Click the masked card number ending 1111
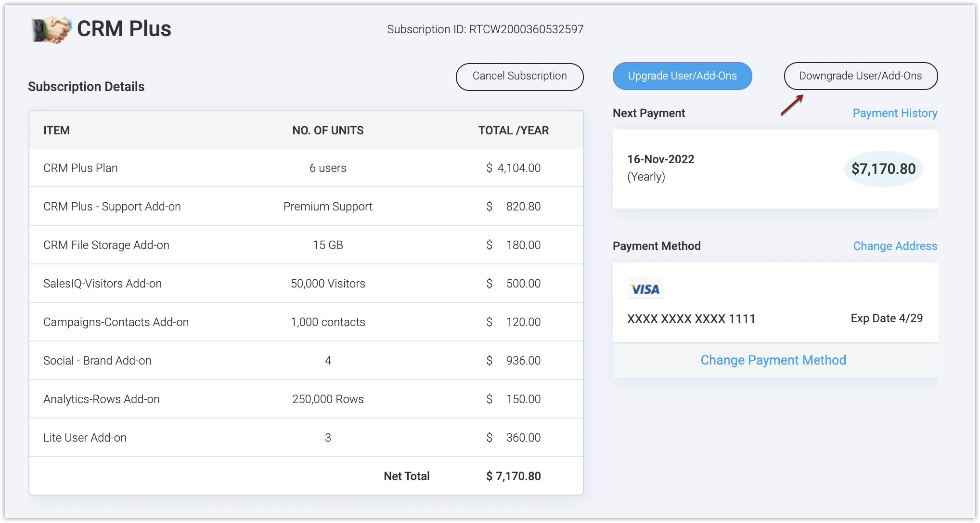This screenshot has height=523, width=980. tap(691, 319)
